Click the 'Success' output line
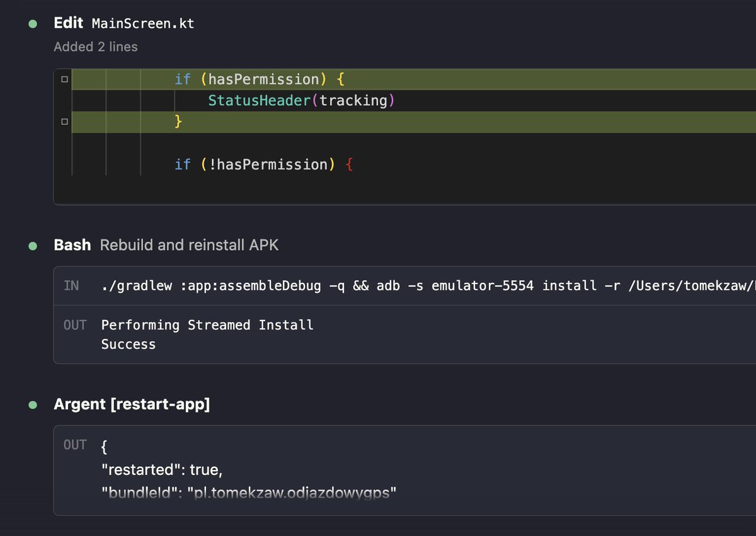The width and height of the screenshot is (756, 536). [x=129, y=344]
